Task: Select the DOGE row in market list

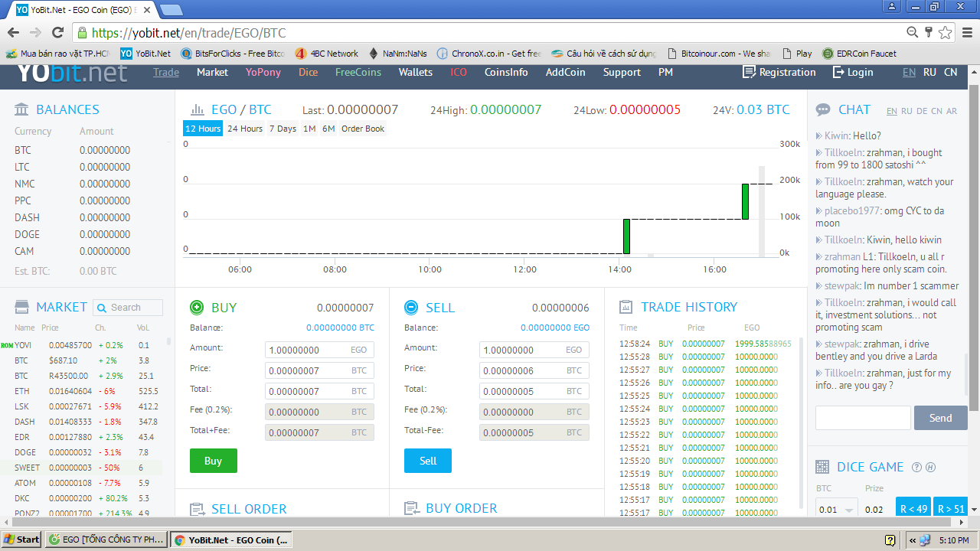Action: 83,452
